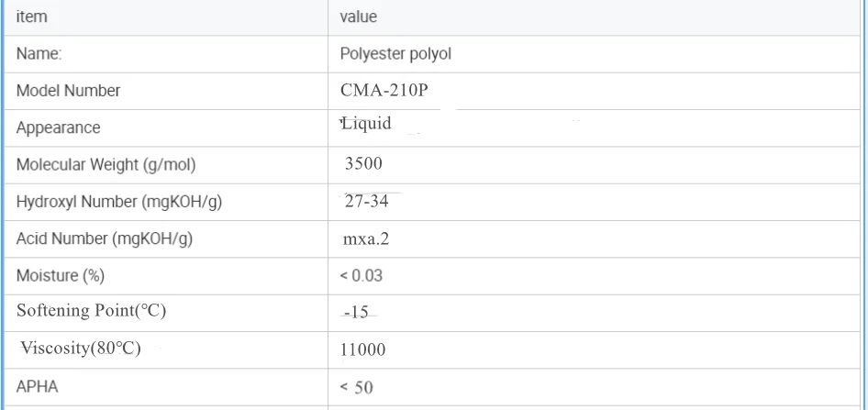This screenshot has width=868, height=410.
Task: Select the 'Molecular Weight (g/mol)' label
Action: (106, 165)
